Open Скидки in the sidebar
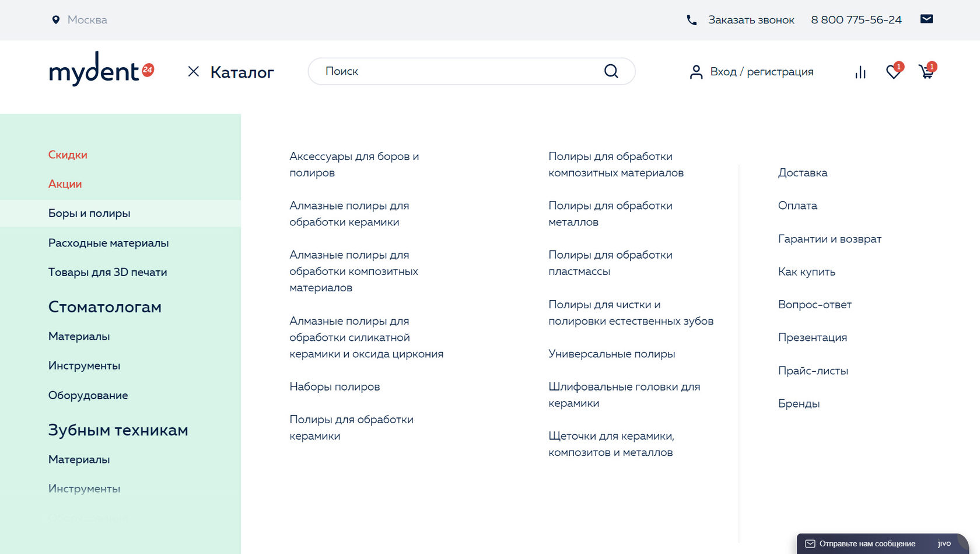 (x=68, y=155)
